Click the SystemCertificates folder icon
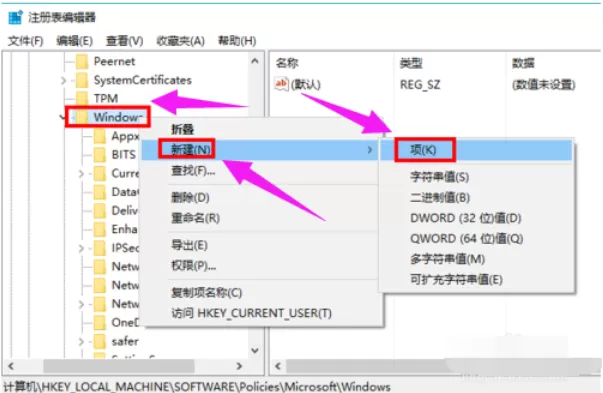Screen dimensions: 603x393 [82, 80]
